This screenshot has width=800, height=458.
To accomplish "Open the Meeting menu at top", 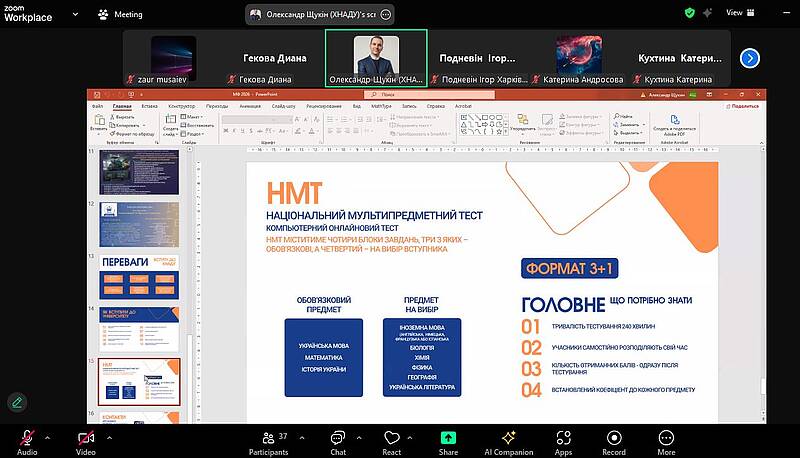I will 120,14.
